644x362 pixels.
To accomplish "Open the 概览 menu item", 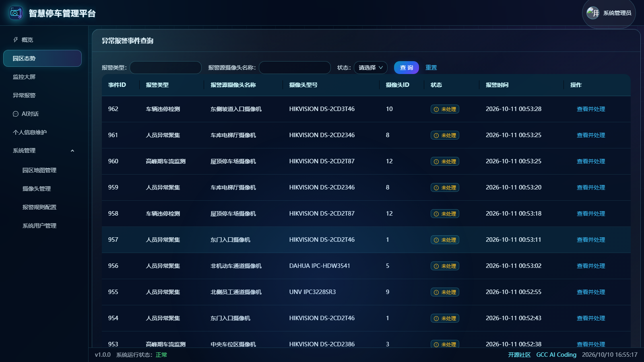I will pyautogui.click(x=42, y=40).
